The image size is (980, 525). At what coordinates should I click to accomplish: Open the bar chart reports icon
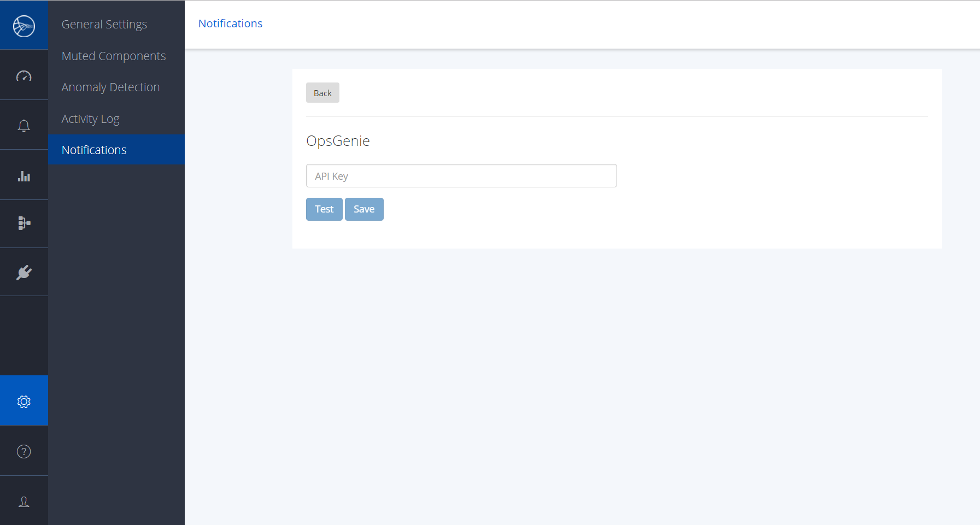tap(24, 176)
